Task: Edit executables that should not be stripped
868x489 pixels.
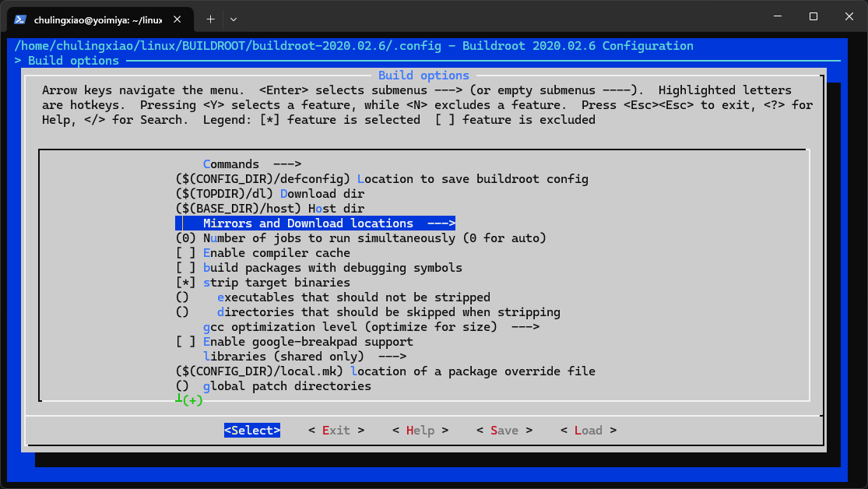Action: tap(332, 297)
